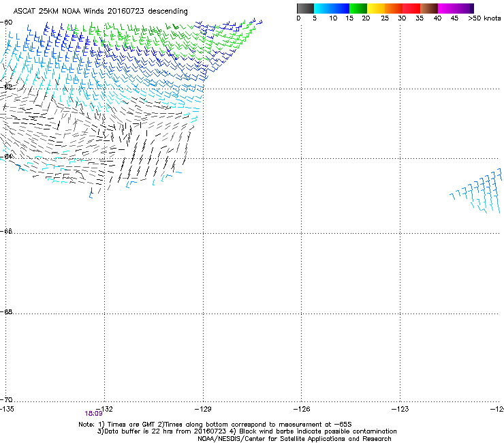
Task: Click the "-64" latitude label
Action: [x=6, y=156]
